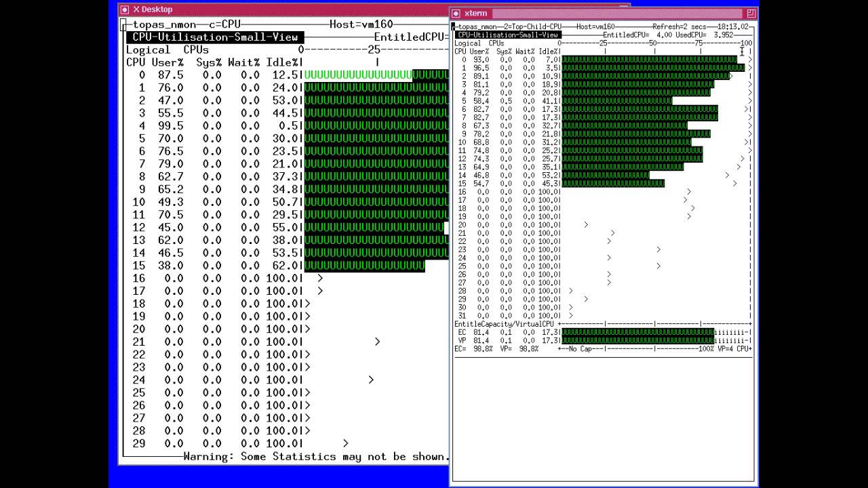Screen dimensions: 868x488
Task: Click the Logical CPUs label in X Desktop
Action: [167, 50]
